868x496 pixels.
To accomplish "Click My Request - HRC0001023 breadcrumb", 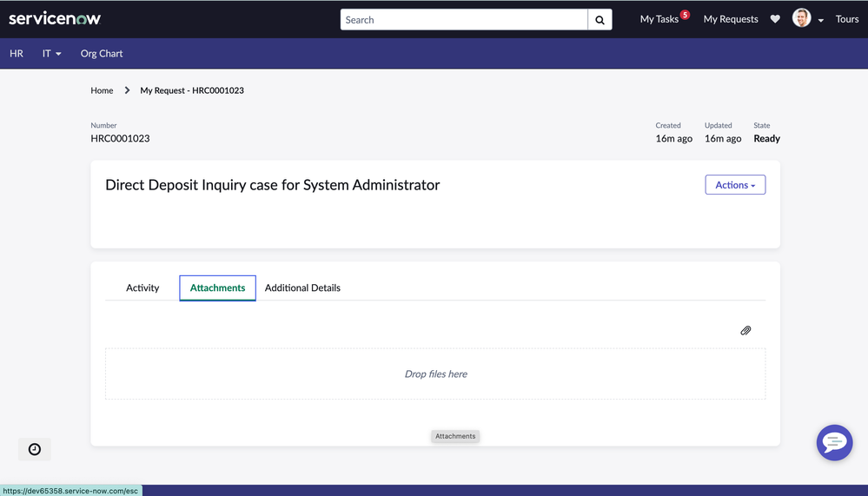I will point(192,90).
